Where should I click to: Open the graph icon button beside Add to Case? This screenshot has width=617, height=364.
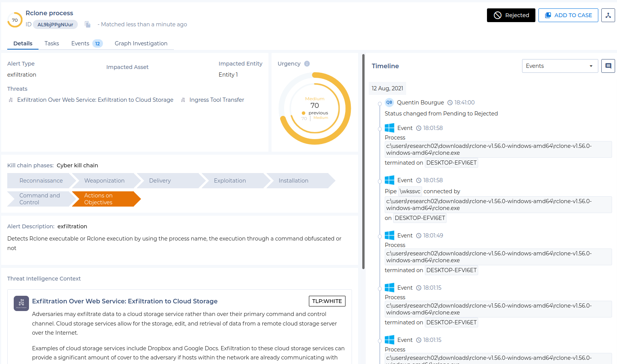click(608, 15)
